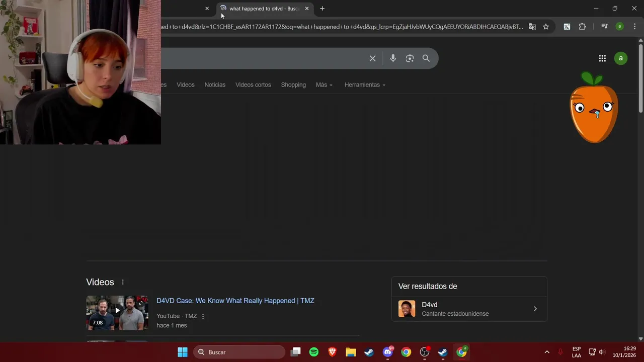Expand the Más filter dropdown
The width and height of the screenshot is (644, 362).
point(324,85)
